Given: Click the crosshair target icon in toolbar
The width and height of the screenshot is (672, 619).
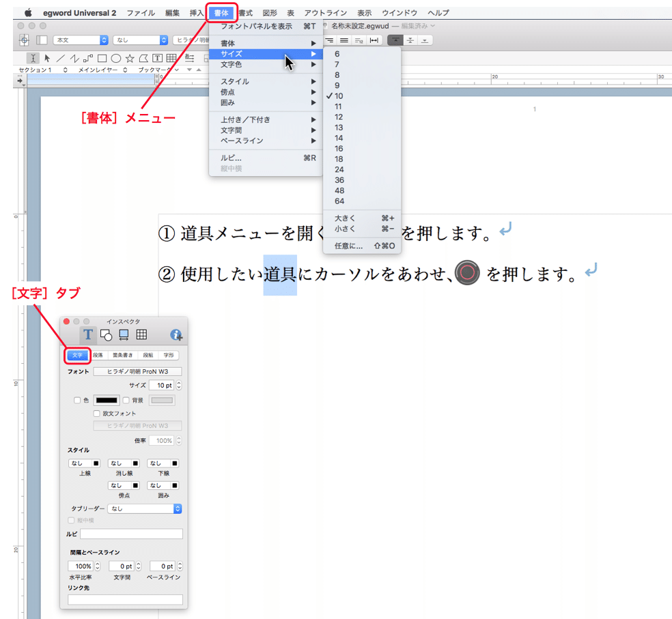Looking at the screenshot, I should pos(25,40).
